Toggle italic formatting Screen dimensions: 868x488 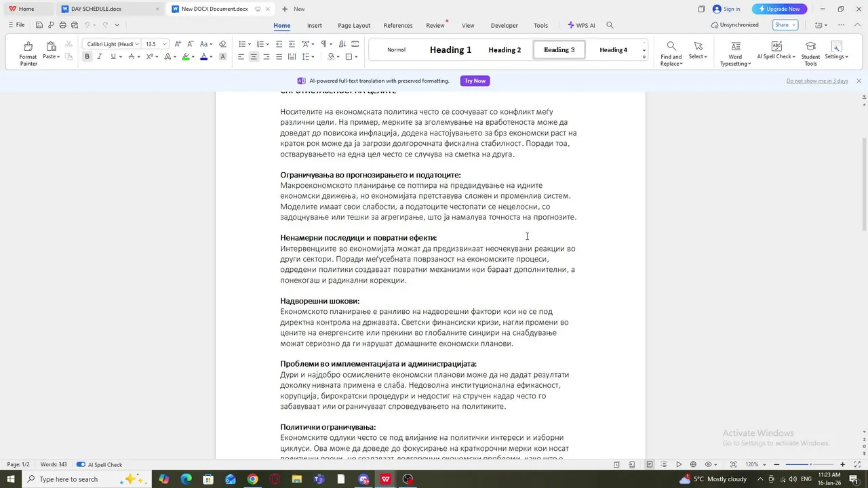tap(100, 57)
